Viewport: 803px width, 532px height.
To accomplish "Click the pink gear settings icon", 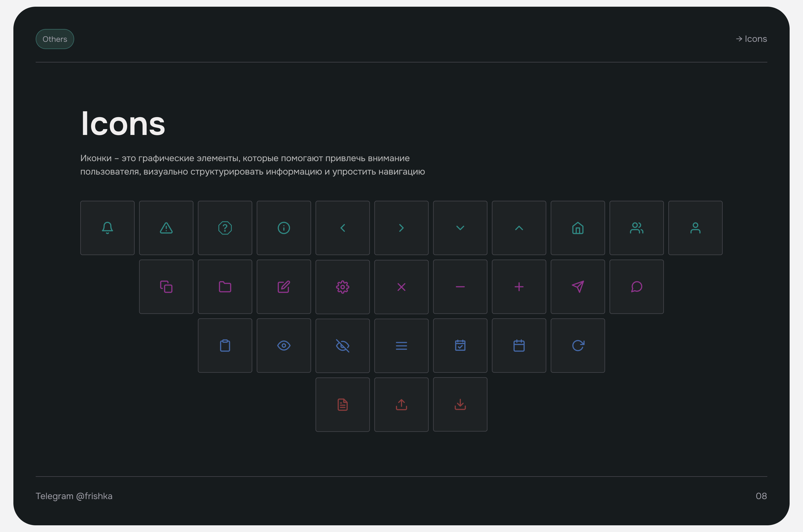I will pyautogui.click(x=343, y=287).
